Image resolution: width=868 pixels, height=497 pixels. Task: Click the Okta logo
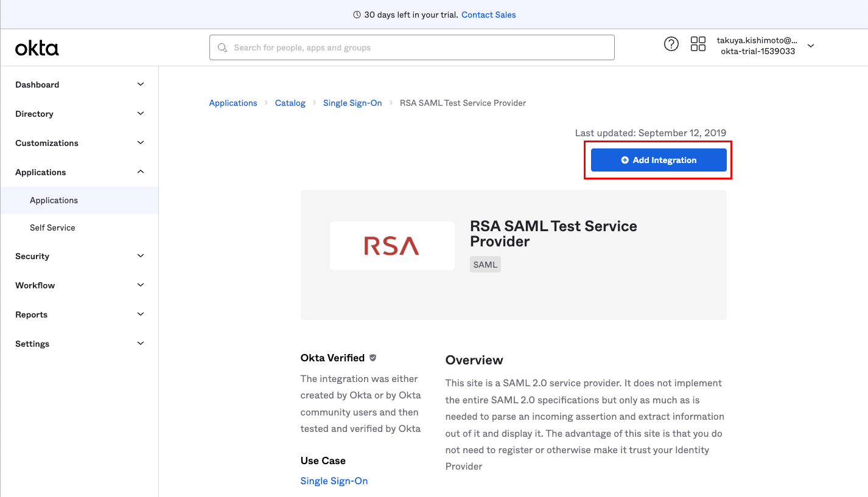click(x=37, y=48)
